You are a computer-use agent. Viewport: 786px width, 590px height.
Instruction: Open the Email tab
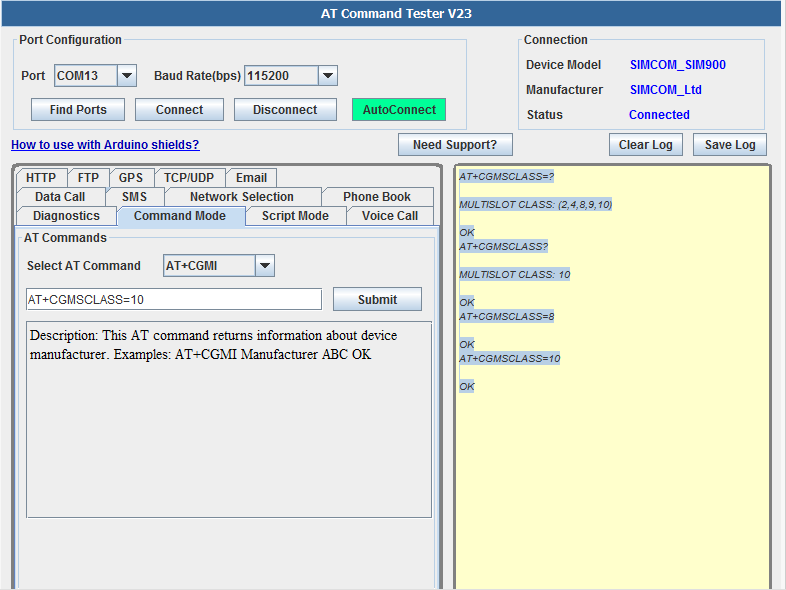pyautogui.click(x=251, y=178)
